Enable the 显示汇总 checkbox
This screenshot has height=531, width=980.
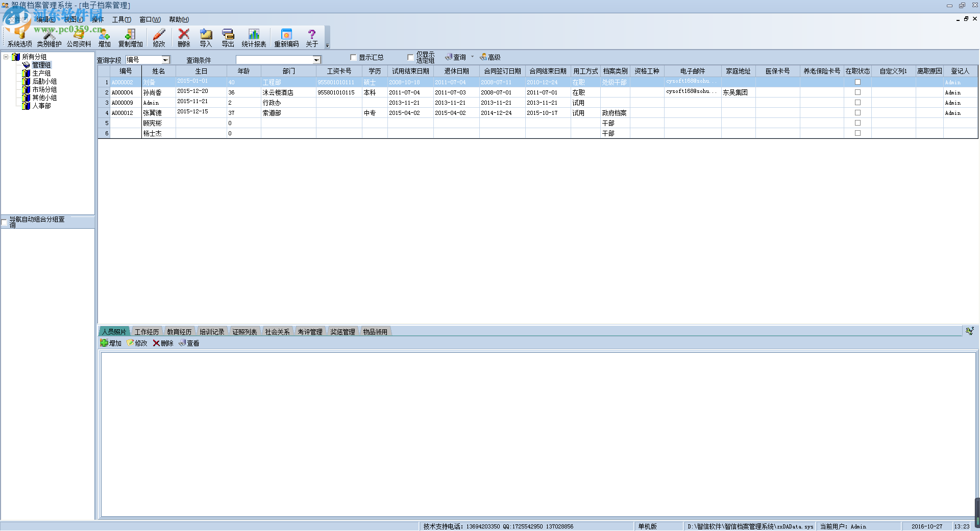tap(353, 57)
